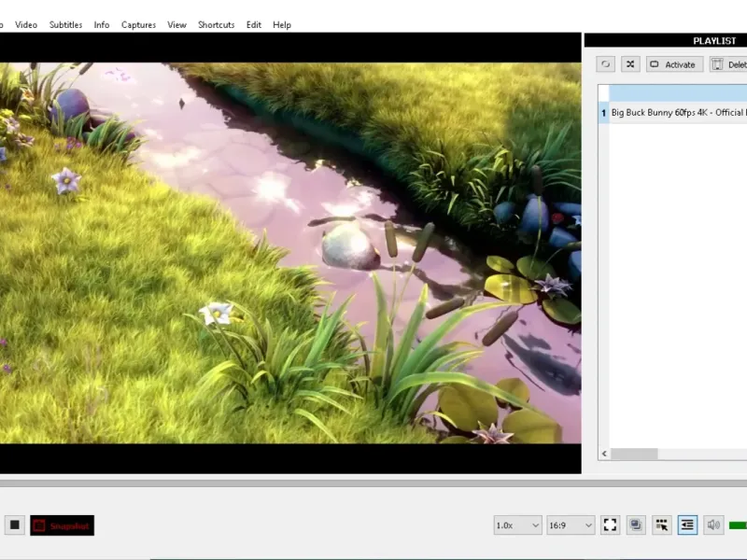The image size is (747, 560).
Task: Open the 16:9 aspect ratio dropdown
Action: click(x=571, y=525)
